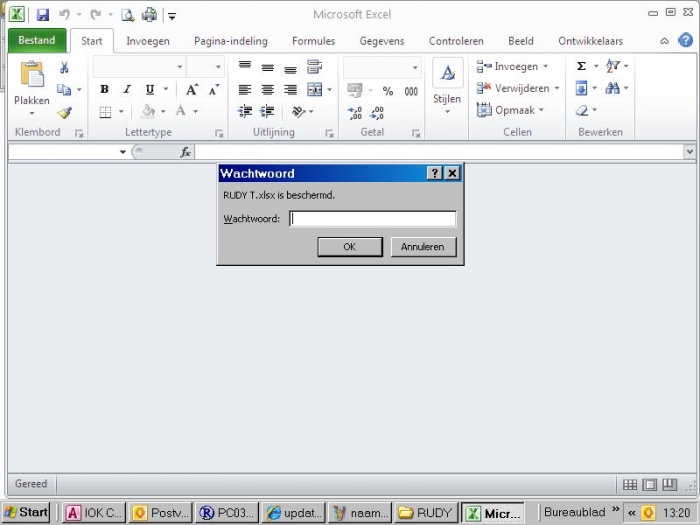Click the Fill down icon in Bewerken
700x525 pixels.
[581, 88]
